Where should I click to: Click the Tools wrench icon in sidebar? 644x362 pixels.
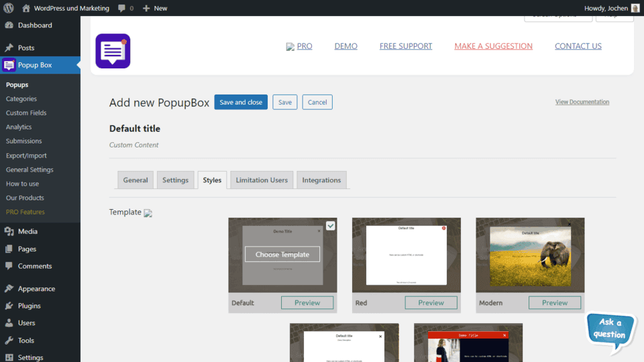point(9,341)
